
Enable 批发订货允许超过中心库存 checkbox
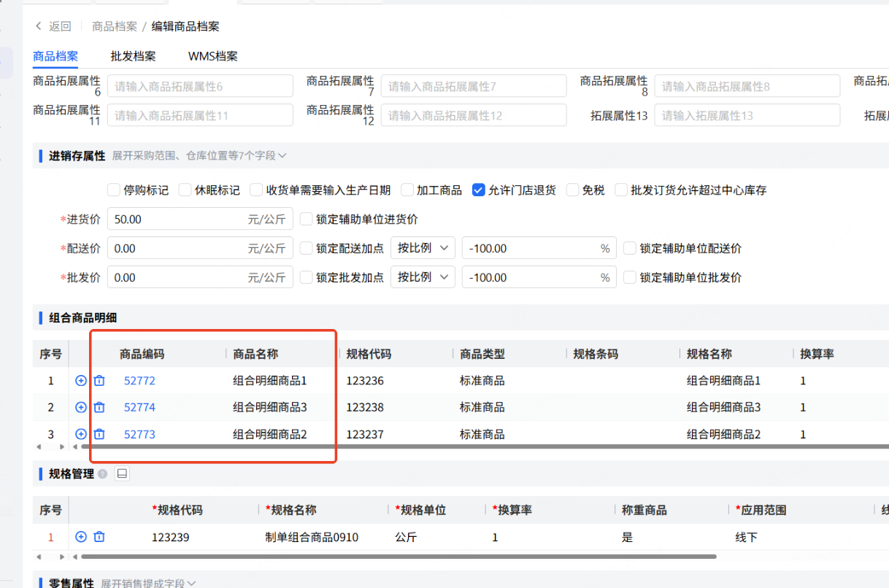pyautogui.click(x=621, y=190)
